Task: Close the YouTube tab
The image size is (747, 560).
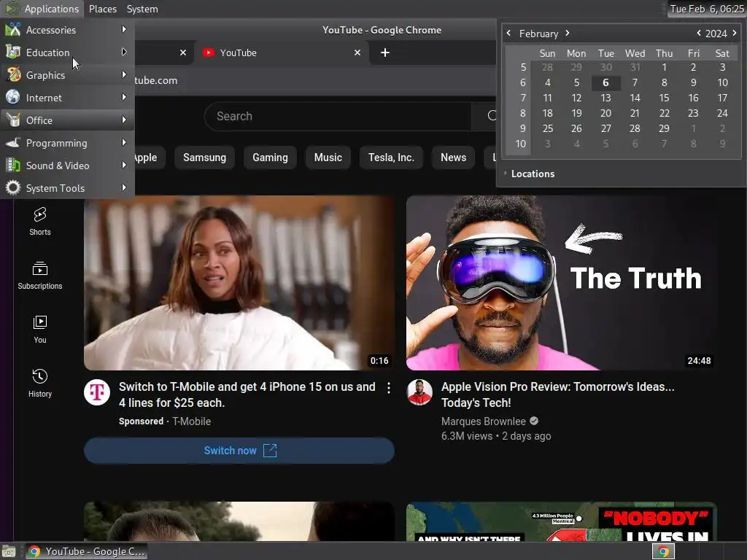Action: click(x=357, y=52)
